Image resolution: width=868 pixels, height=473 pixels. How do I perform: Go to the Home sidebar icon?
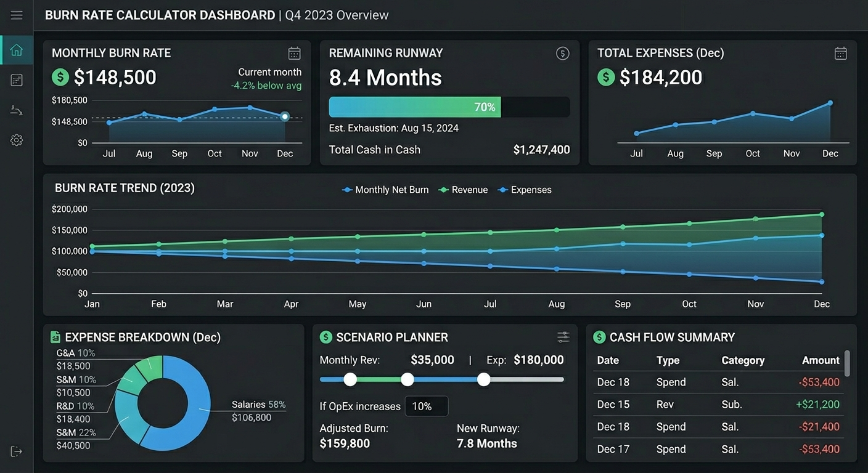click(x=17, y=51)
